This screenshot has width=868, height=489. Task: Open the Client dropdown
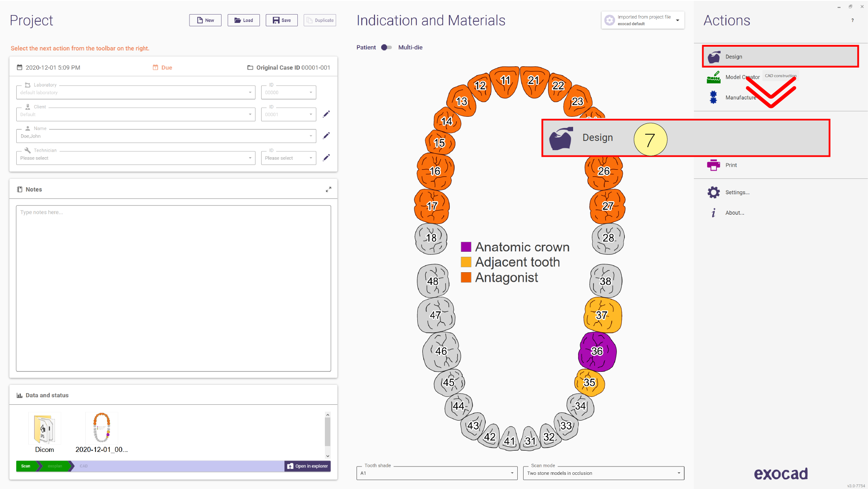coord(135,114)
